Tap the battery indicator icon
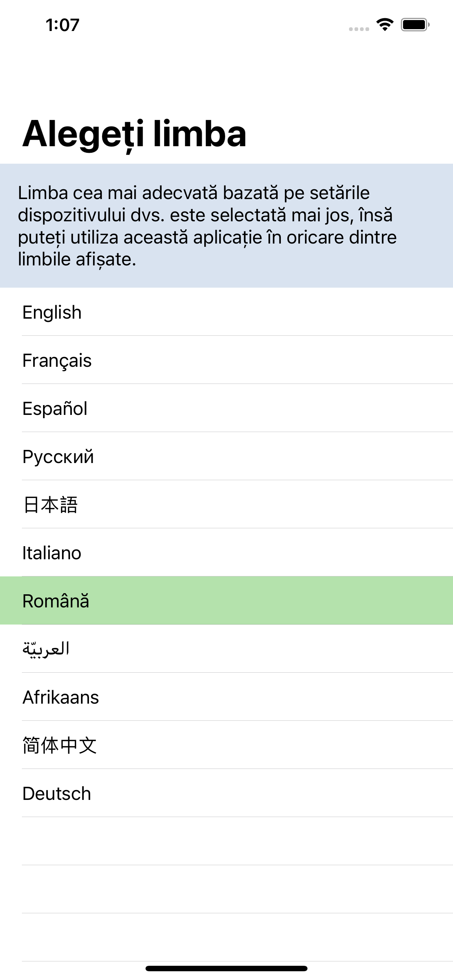 coord(415,25)
